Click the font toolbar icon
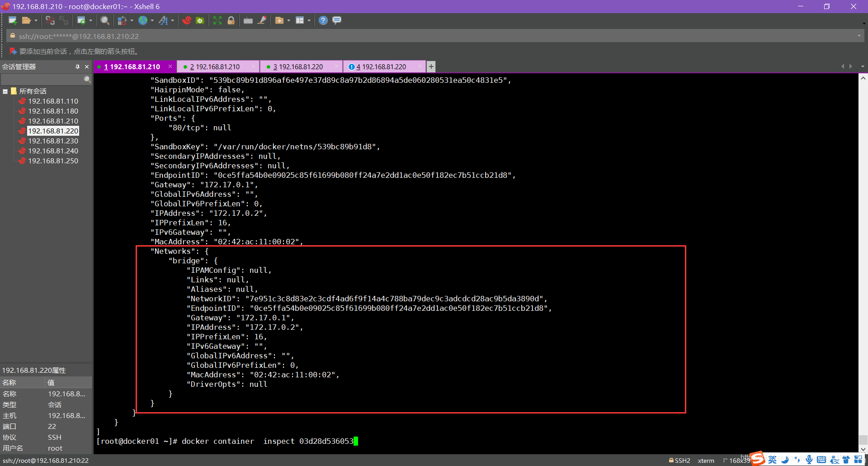This screenshot has width=868, height=466. click(163, 20)
